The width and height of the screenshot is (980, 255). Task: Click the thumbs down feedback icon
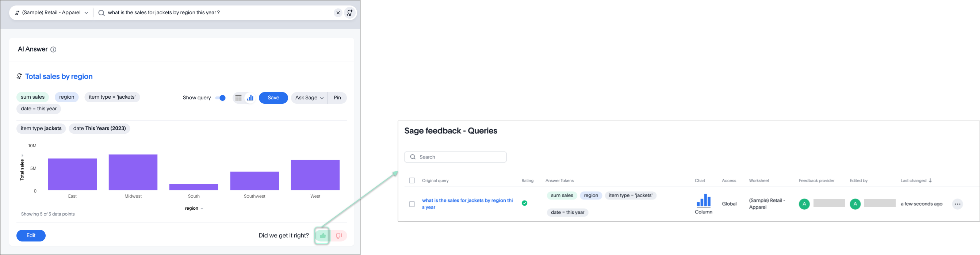coord(338,236)
